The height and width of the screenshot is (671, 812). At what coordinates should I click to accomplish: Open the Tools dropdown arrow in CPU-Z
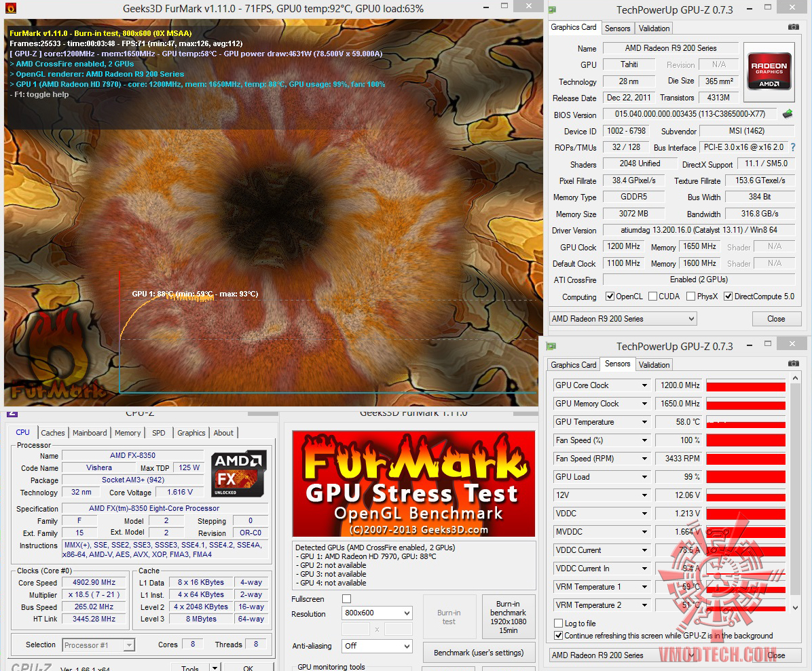[215, 668]
